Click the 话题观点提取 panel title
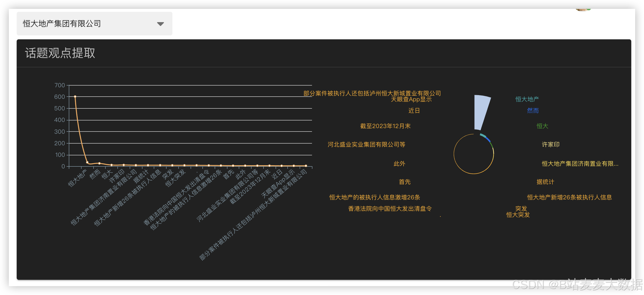 (x=60, y=53)
